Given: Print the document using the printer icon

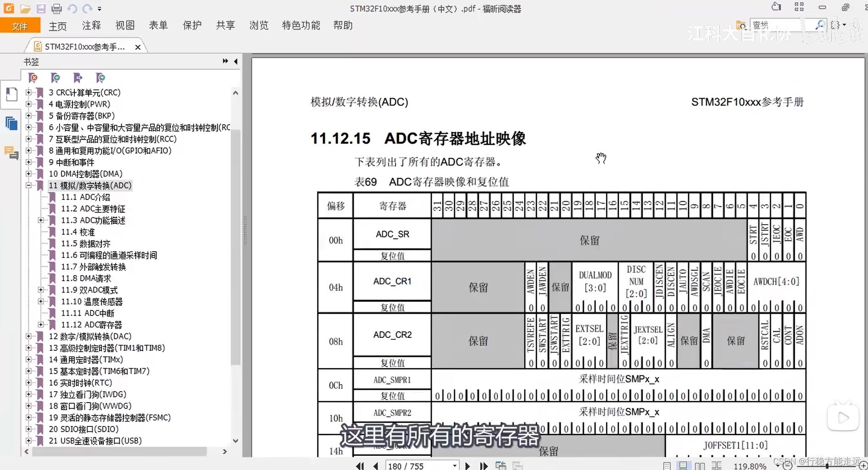Looking at the screenshot, I should click(56, 8).
